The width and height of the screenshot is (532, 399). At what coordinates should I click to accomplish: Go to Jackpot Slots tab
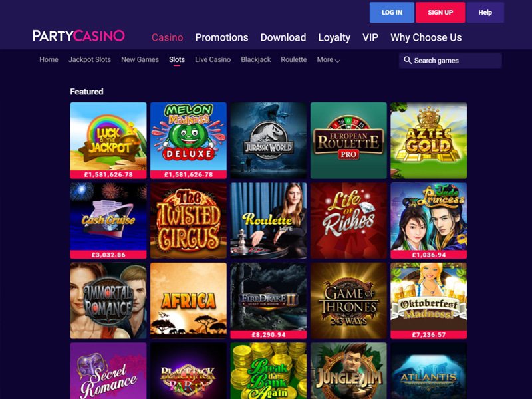tap(90, 59)
